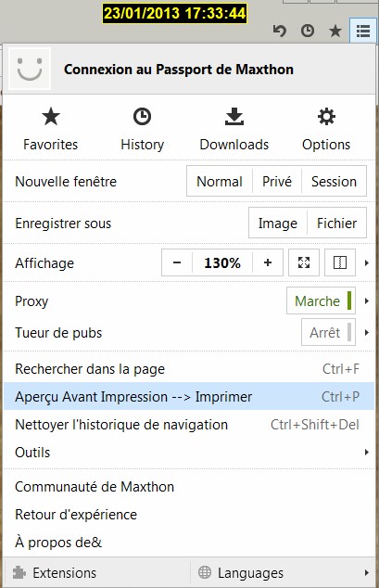Decrease zoom with the minus button
The image size is (379, 588).
pos(177,262)
